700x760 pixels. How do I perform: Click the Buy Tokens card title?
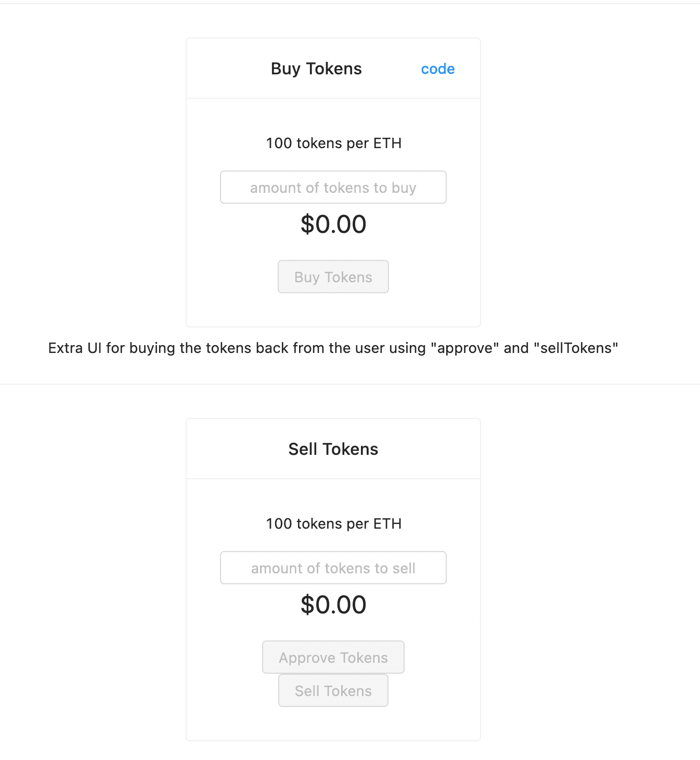tap(316, 69)
